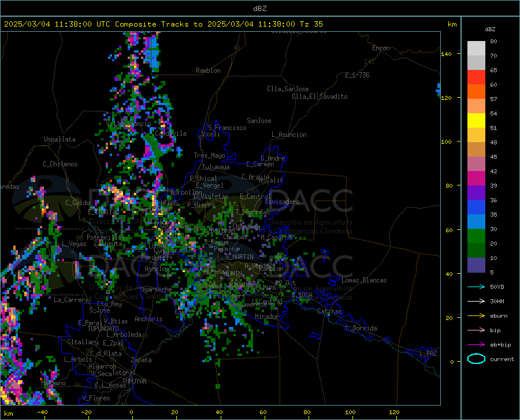520x420 pixels.
Task: Click the V_Flores map label
Action: click(96, 398)
